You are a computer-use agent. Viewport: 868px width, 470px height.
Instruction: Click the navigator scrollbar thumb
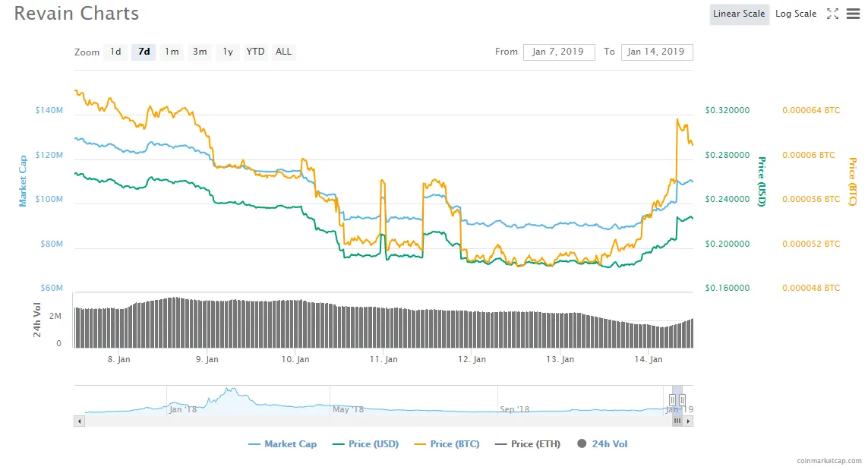[677, 421]
